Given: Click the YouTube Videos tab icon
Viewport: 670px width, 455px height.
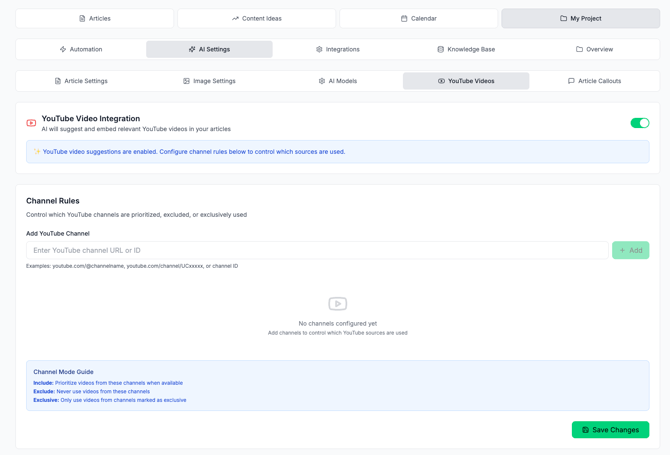Looking at the screenshot, I should click(441, 81).
